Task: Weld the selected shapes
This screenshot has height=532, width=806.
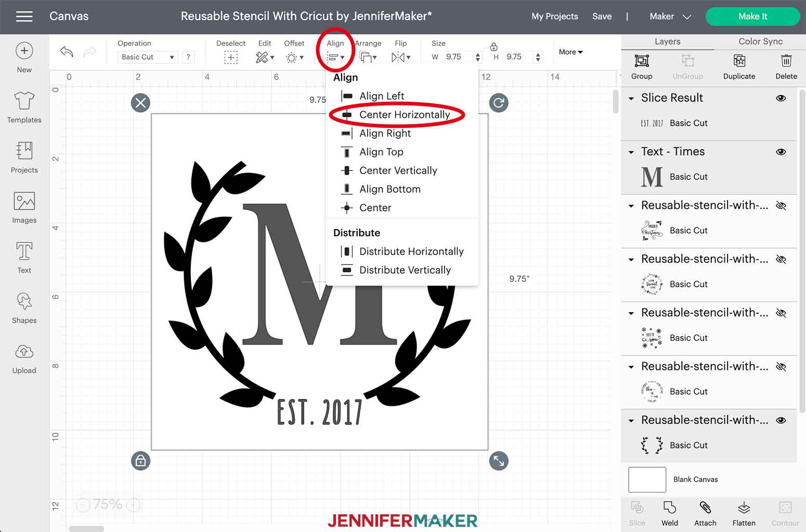Action: [670, 514]
